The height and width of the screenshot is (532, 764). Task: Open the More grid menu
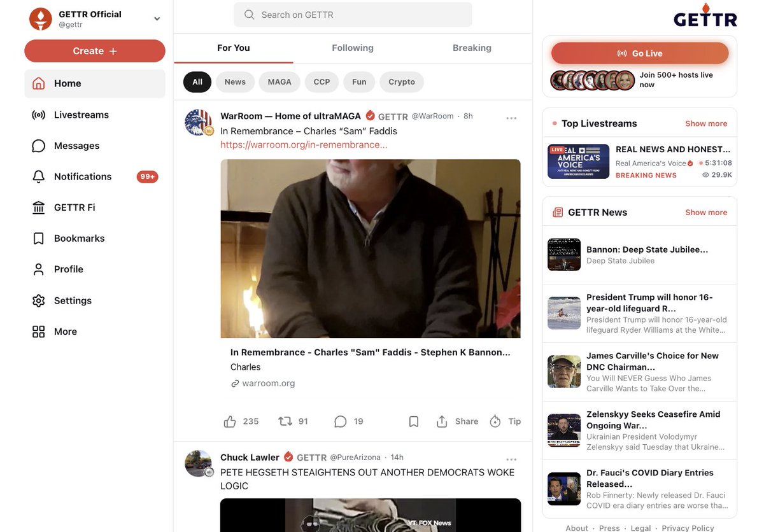pyautogui.click(x=39, y=332)
